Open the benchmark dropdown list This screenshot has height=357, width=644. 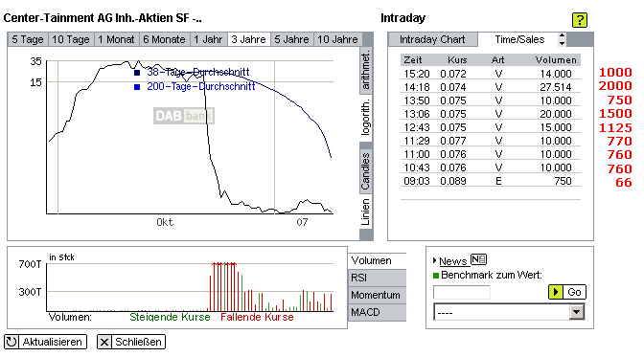[577, 312]
